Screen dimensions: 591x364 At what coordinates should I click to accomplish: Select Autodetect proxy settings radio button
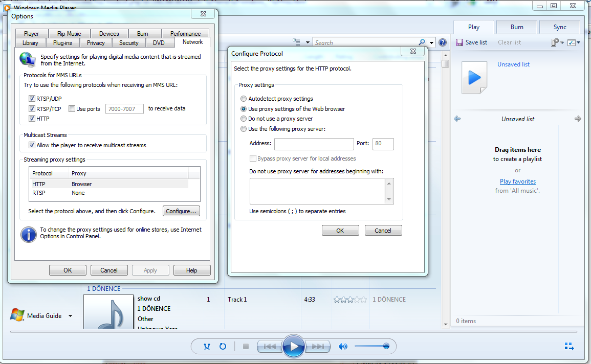[244, 99]
